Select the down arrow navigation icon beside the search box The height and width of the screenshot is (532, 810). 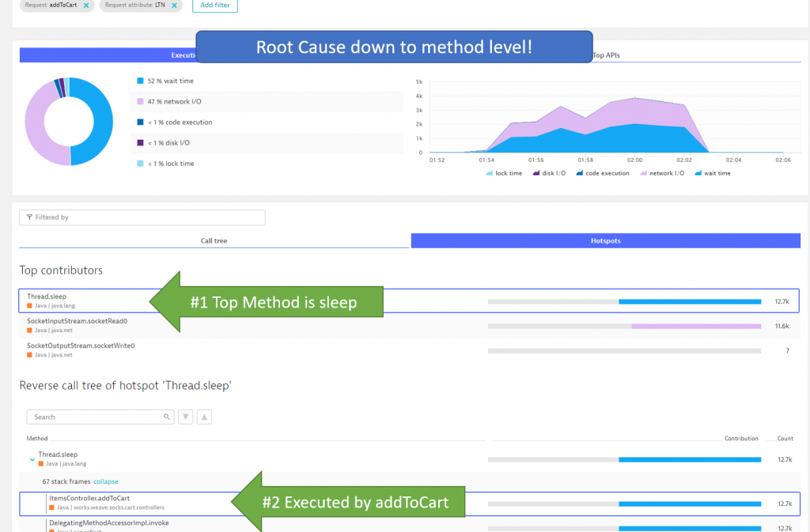(184, 417)
